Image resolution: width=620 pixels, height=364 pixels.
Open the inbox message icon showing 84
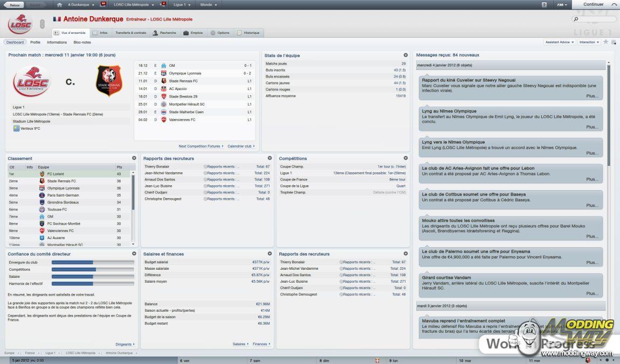point(103,4)
